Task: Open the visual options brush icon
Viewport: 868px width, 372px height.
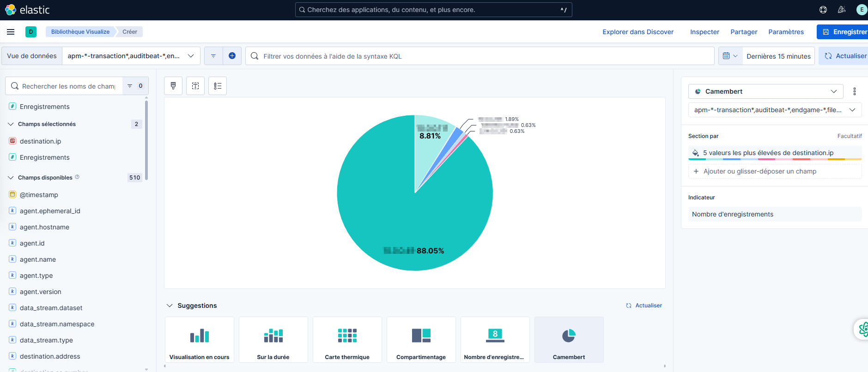Action: click(173, 86)
